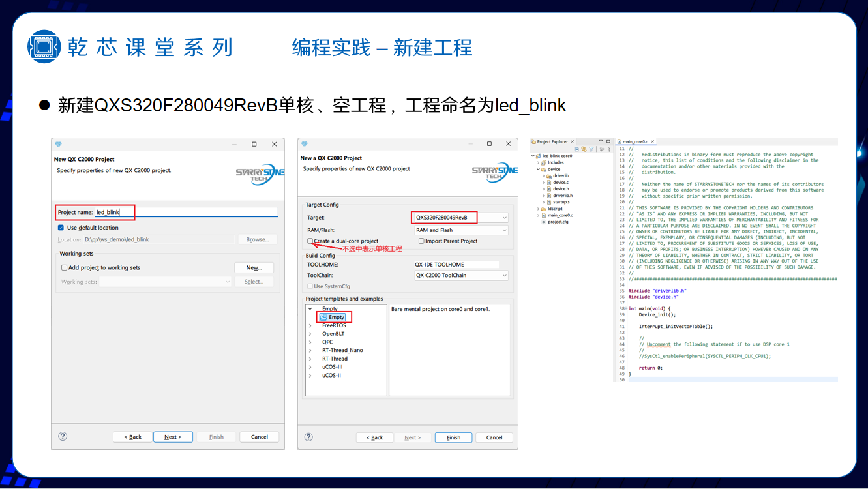Screen dimensions: 868x489
Task: Click Next in the first wizard dialog
Action: click(173, 437)
